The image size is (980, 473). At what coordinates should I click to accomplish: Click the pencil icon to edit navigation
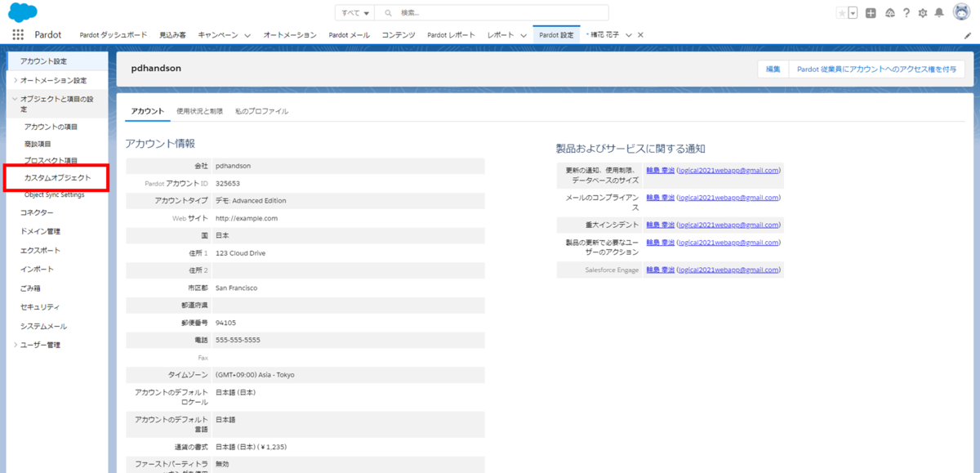[968, 36]
